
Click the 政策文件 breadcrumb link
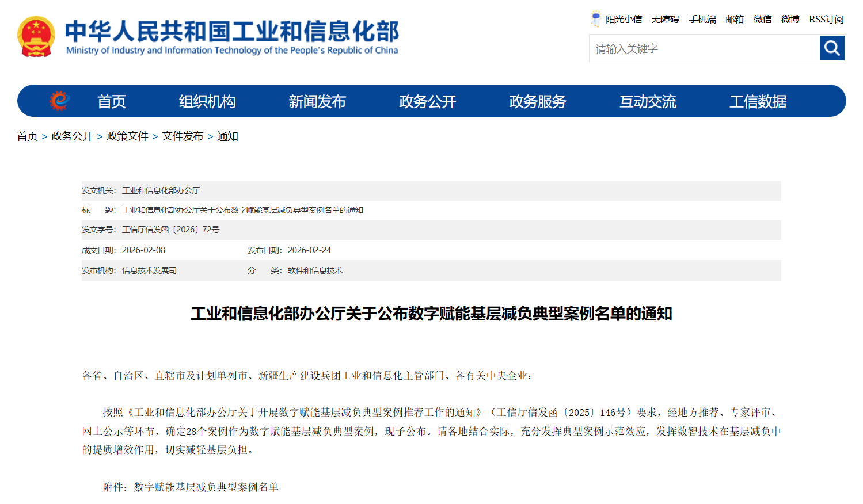click(x=127, y=136)
